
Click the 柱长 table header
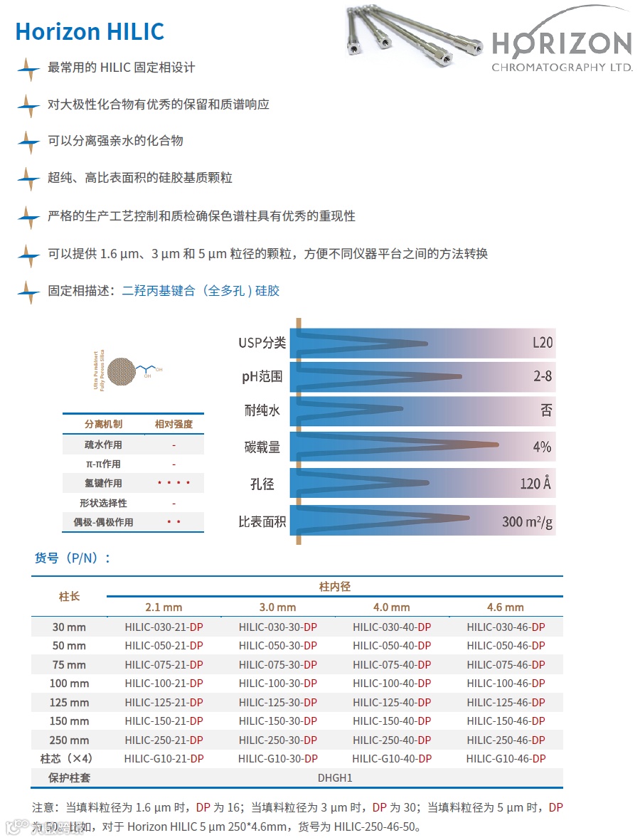point(69,596)
